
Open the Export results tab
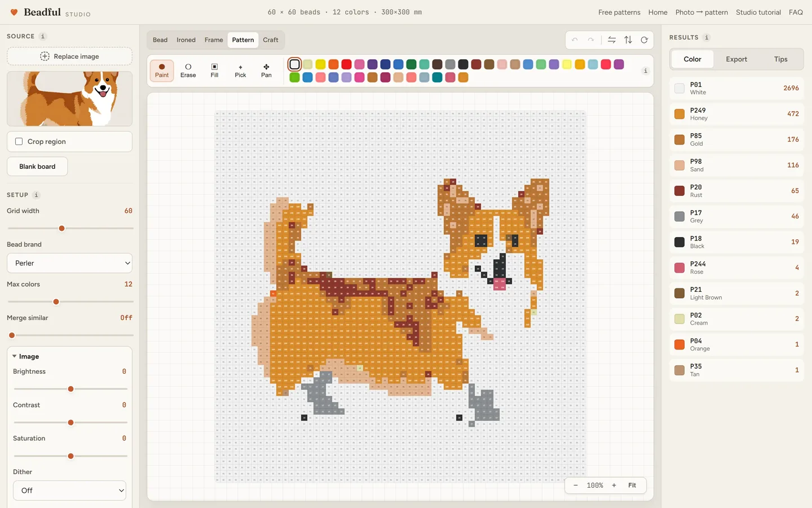pos(736,59)
